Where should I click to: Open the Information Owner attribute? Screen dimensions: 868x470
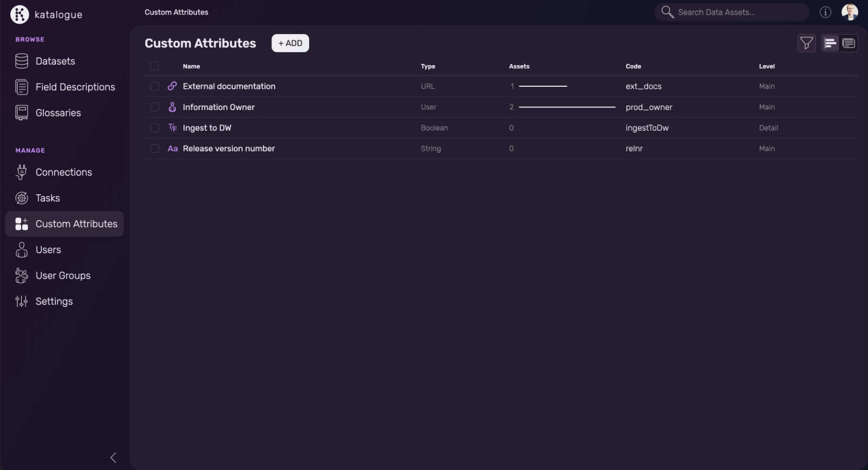(219, 107)
